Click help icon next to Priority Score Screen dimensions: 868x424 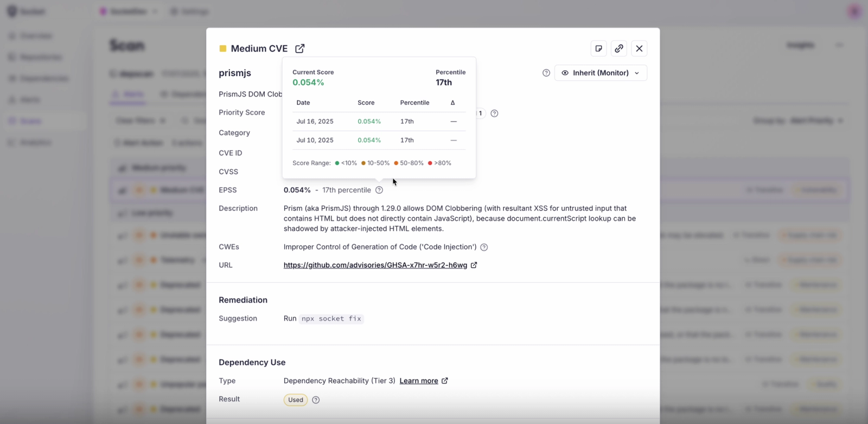coord(494,113)
